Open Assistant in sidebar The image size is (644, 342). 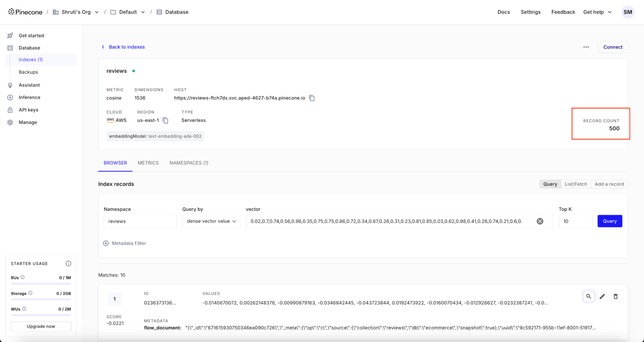point(29,85)
